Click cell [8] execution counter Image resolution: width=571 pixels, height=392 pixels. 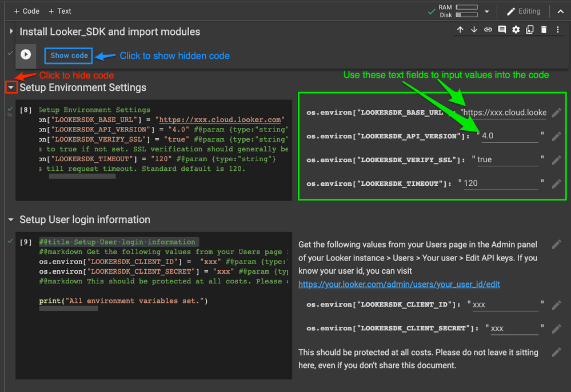[26, 110]
